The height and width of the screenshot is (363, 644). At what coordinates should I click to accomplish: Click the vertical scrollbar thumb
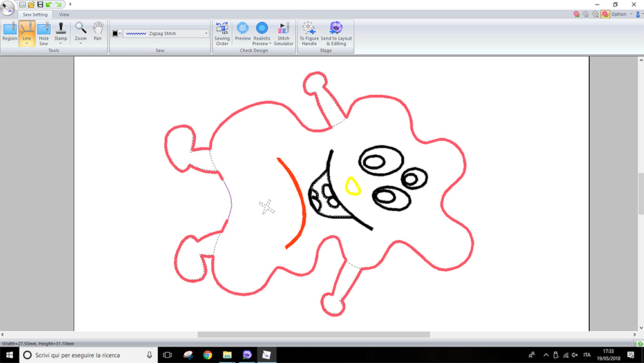click(641, 194)
